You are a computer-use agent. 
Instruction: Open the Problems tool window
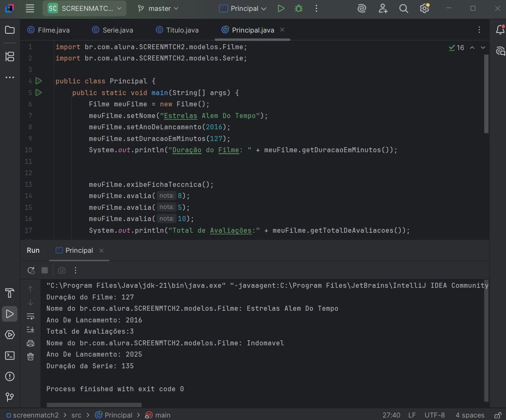click(x=10, y=376)
